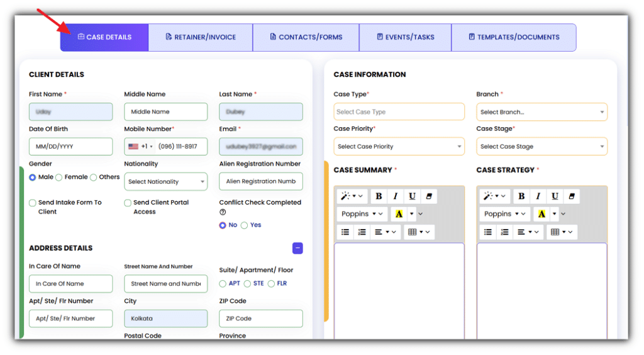Open Poppins font dropdown in Case Strategy
The height and width of the screenshot is (355, 644).
[504, 213]
